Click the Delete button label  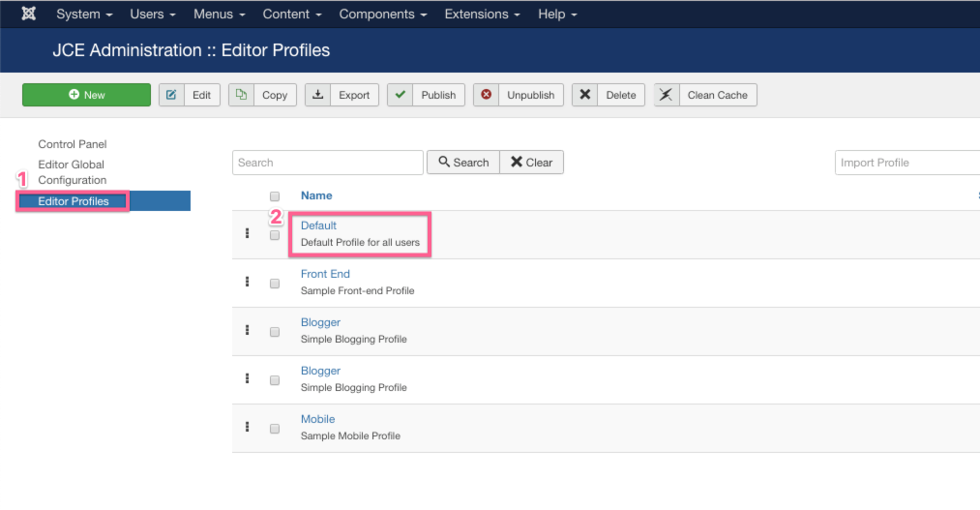tap(621, 95)
